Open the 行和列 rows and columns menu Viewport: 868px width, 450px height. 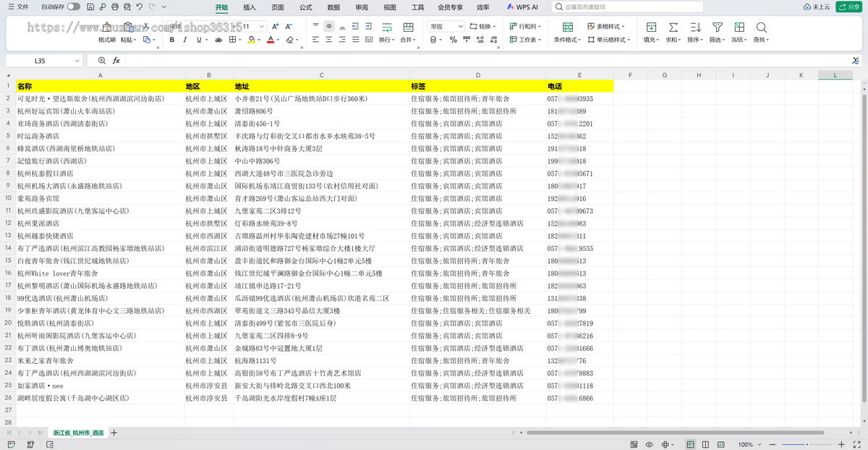[x=525, y=26]
